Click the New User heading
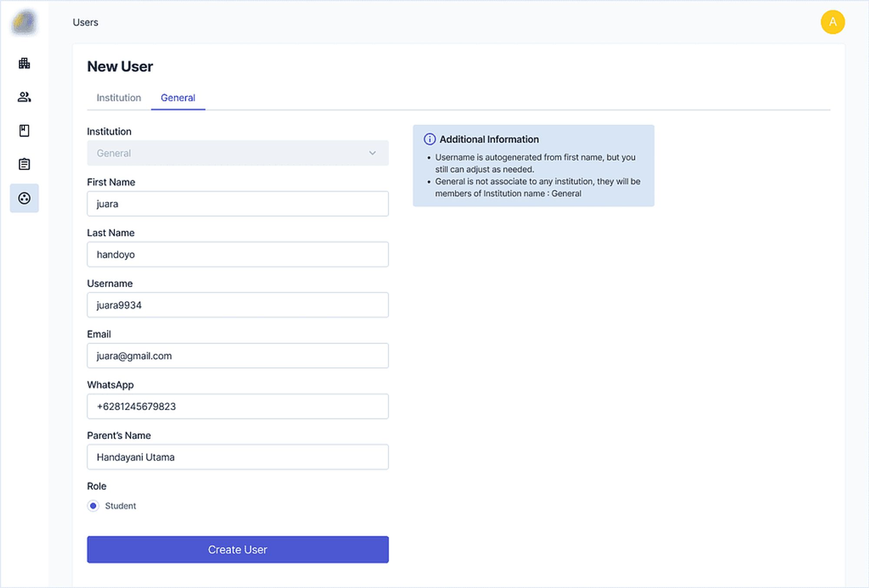The width and height of the screenshot is (869, 588). tap(120, 66)
